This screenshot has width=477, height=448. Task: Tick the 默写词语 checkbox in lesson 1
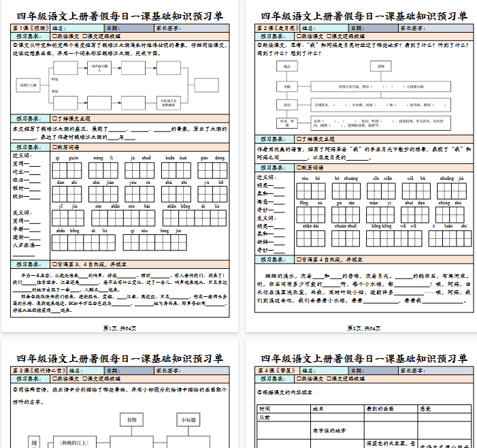(55, 146)
